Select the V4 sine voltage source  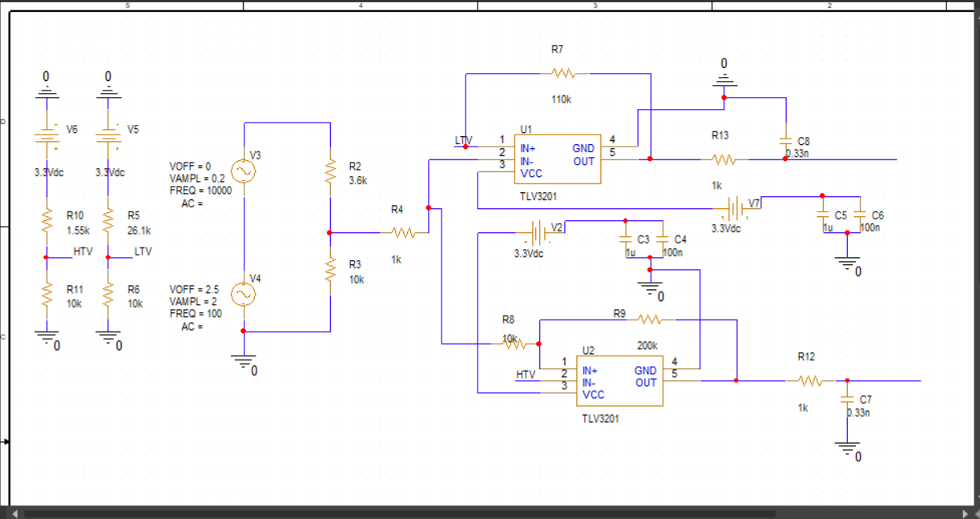tap(243, 295)
